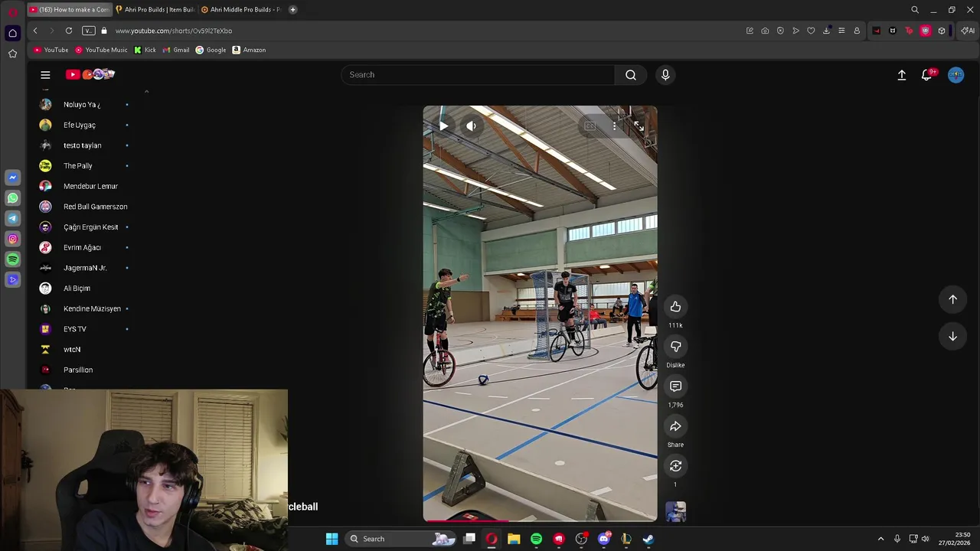Open WhatsApp in the Opera sidebar
Viewport: 980px width, 551px height.
pyautogui.click(x=12, y=198)
